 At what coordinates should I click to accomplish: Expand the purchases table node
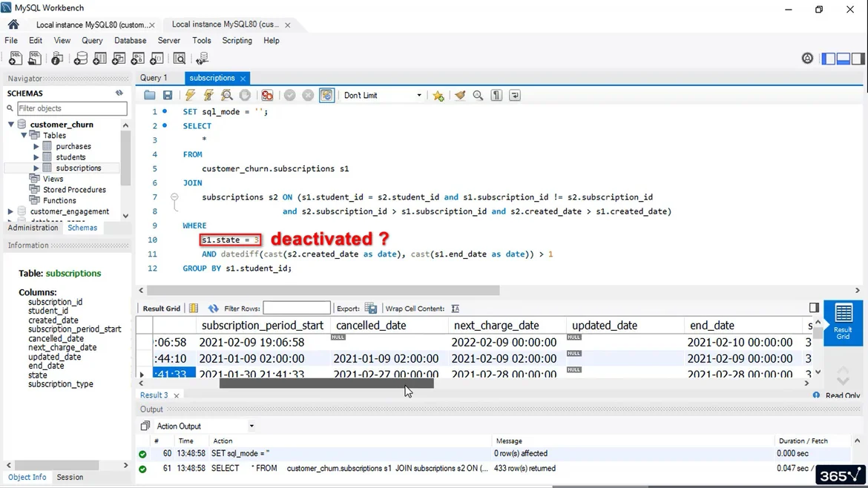coord(36,147)
